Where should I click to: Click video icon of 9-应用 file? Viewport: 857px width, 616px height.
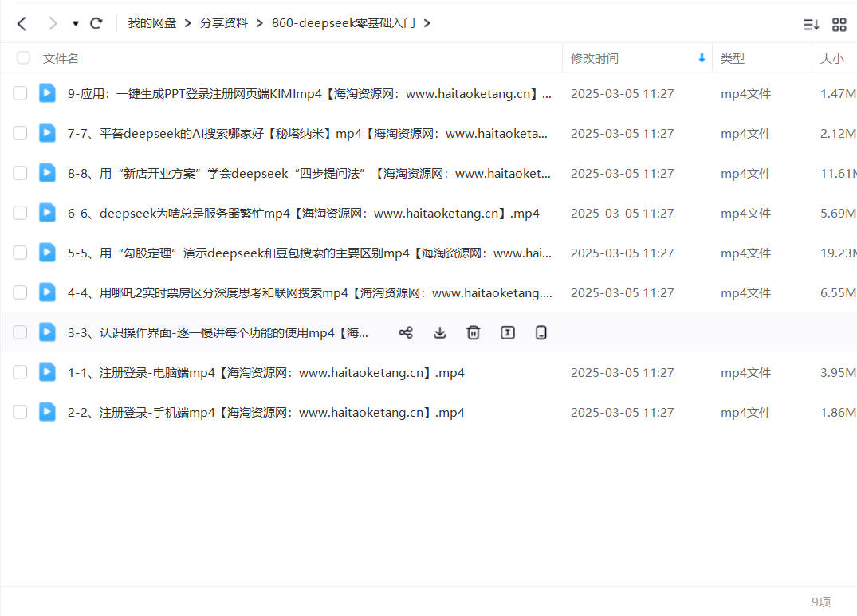(47, 93)
